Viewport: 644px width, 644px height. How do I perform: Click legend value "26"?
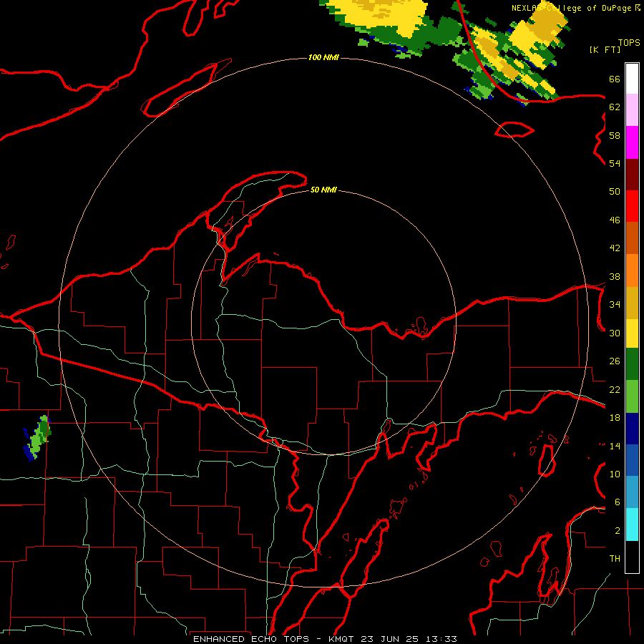(615, 361)
